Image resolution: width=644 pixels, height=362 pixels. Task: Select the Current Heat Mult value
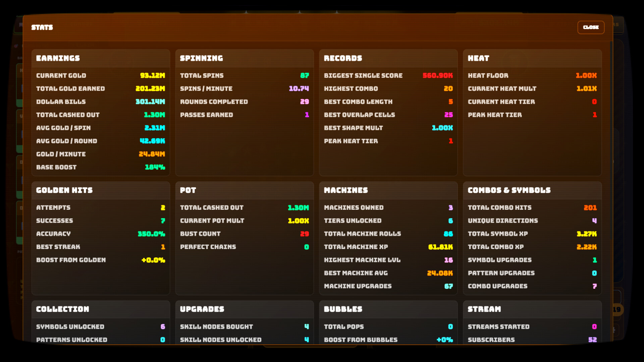click(586, 88)
